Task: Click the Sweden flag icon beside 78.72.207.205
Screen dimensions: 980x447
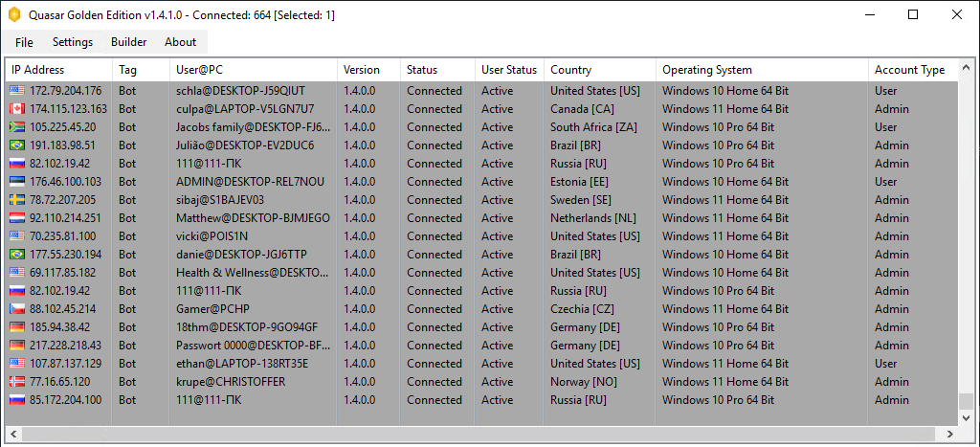Action: click(x=17, y=200)
